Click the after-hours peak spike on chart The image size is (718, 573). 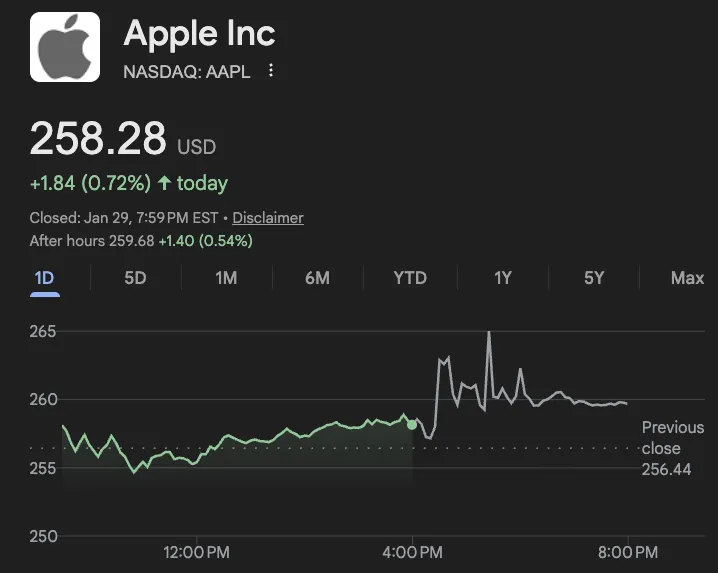click(x=489, y=333)
